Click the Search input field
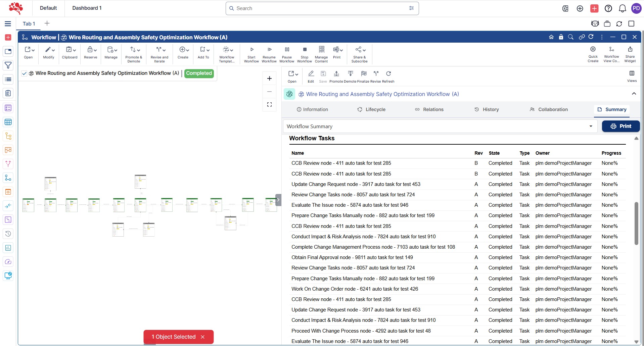644x346 pixels. click(319, 8)
